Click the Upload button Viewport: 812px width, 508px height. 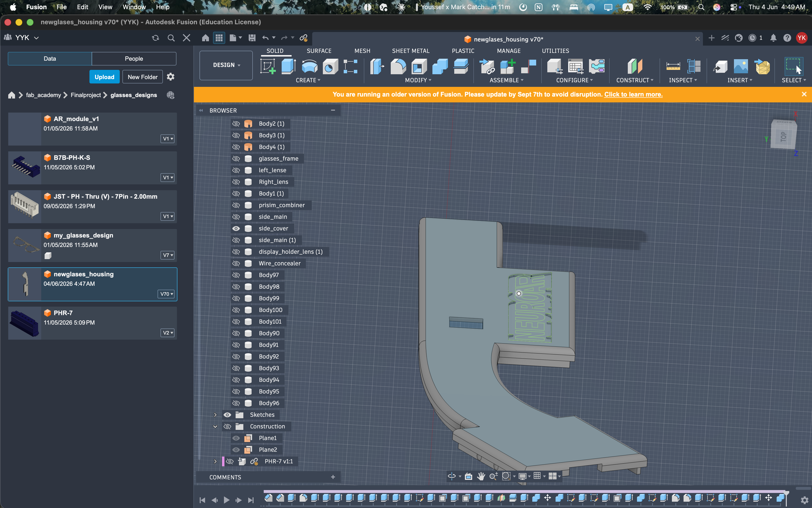tap(104, 77)
